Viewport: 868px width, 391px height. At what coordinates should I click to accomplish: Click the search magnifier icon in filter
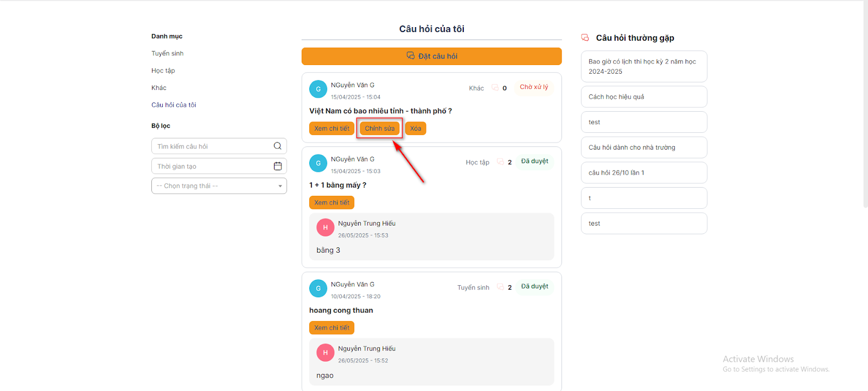point(277,146)
